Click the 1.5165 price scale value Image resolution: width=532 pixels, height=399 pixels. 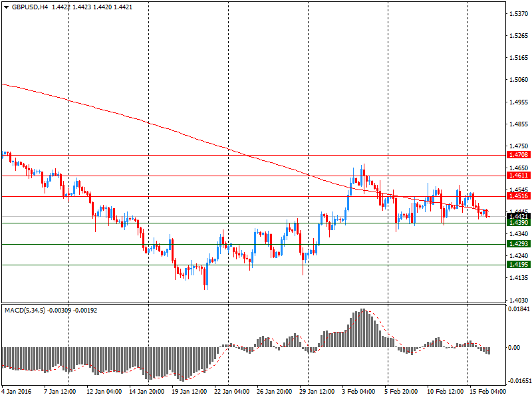coord(519,58)
